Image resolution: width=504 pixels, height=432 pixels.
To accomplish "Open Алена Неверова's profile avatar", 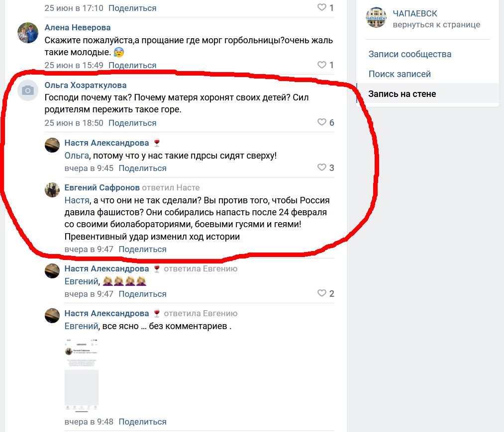I will point(28,33).
